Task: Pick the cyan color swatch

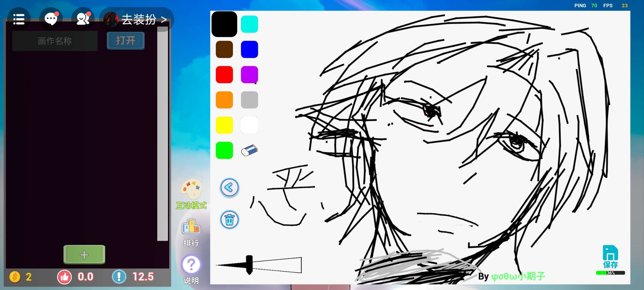Action: coord(249,24)
